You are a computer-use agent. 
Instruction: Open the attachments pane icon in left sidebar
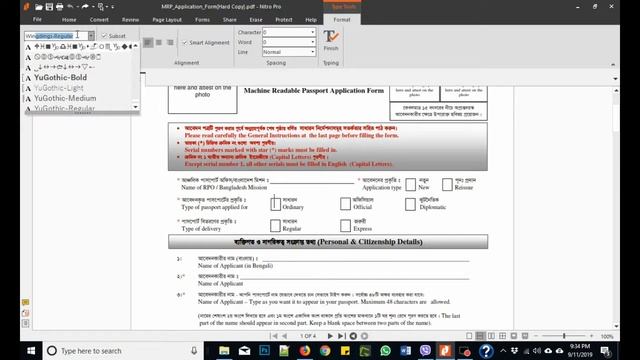point(25,313)
